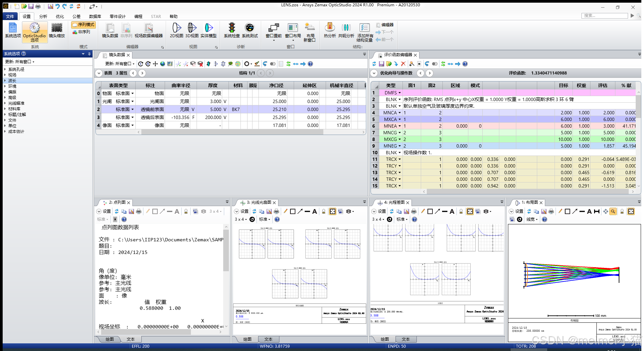Open 3 x 4 dropdown in 光线光扇图
Screen dimensions: 644x351
point(241,219)
